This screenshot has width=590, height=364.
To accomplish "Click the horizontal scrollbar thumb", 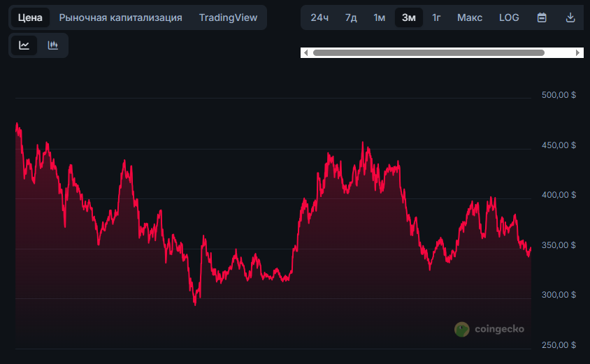I will coord(429,52).
